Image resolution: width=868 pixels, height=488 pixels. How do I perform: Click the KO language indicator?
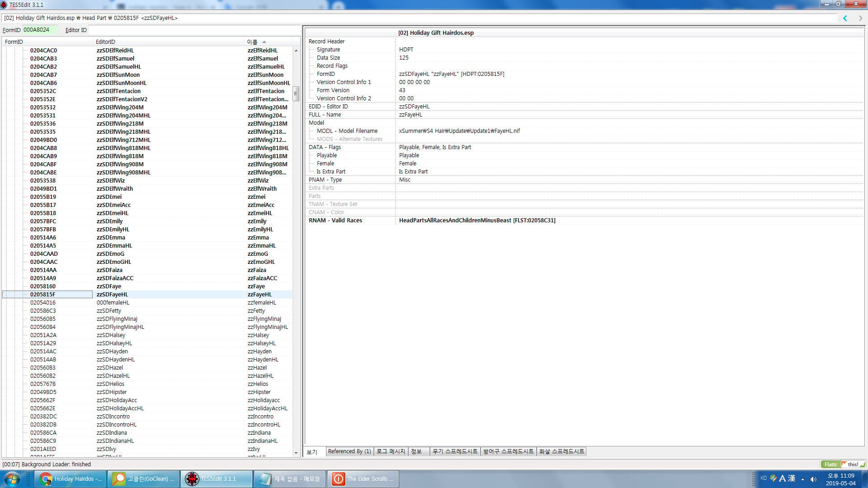pos(764,478)
